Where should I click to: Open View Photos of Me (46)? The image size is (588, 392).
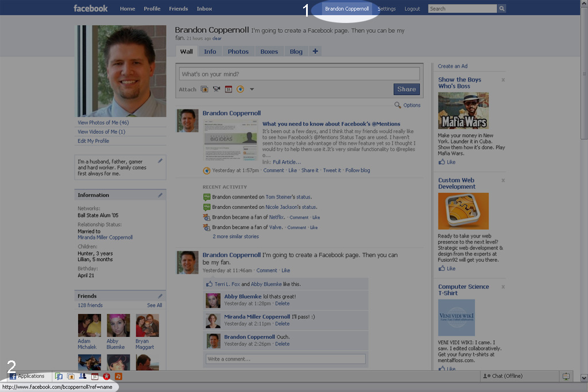pyautogui.click(x=103, y=123)
